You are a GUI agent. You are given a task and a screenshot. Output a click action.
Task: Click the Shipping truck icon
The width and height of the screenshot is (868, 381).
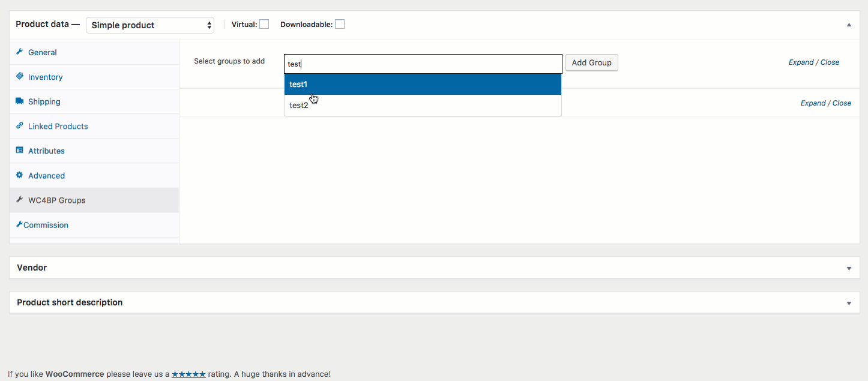click(20, 101)
